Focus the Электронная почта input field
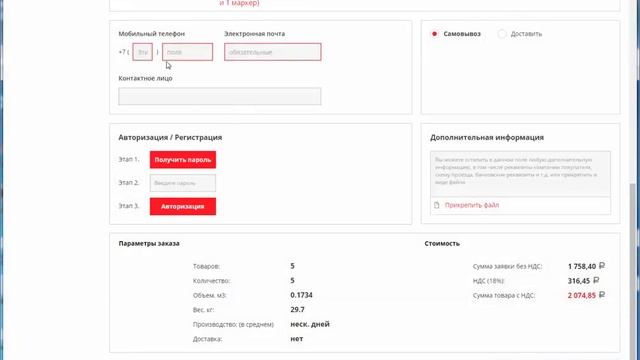 pyautogui.click(x=273, y=52)
